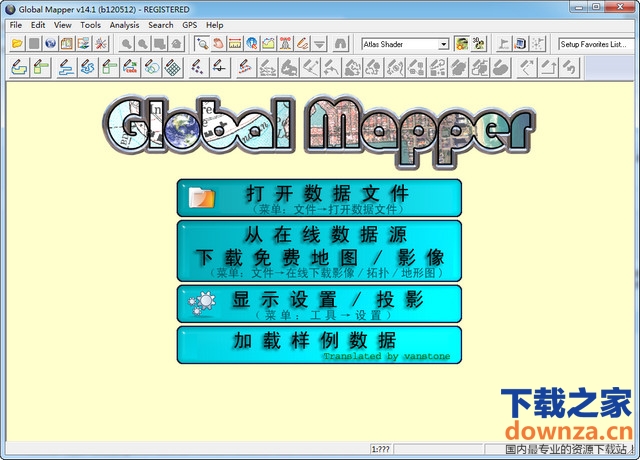The width and height of the screenshot is (640, 460).
Task: Open the Analysis menu
Action: (x=124, y=25)
